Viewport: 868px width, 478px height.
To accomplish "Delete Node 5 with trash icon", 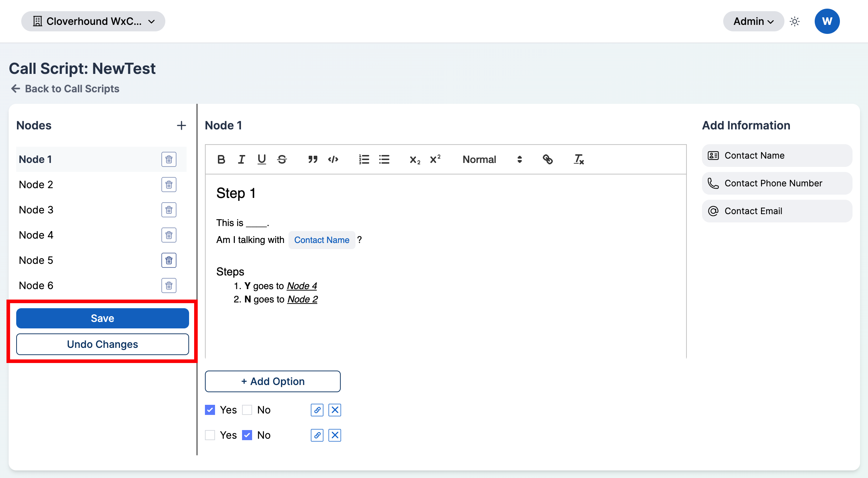I will click(x=169, y=260).
